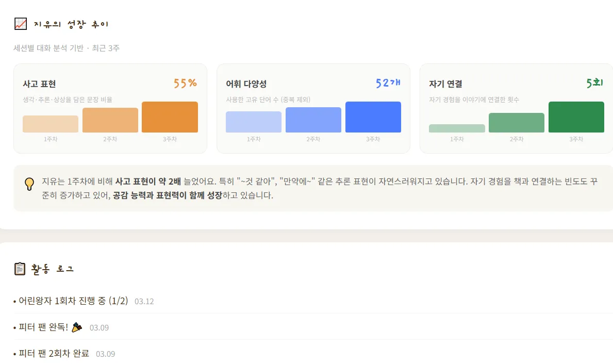Click the 52개 value in 어휘 다양성 card

(x=388, y=84)
